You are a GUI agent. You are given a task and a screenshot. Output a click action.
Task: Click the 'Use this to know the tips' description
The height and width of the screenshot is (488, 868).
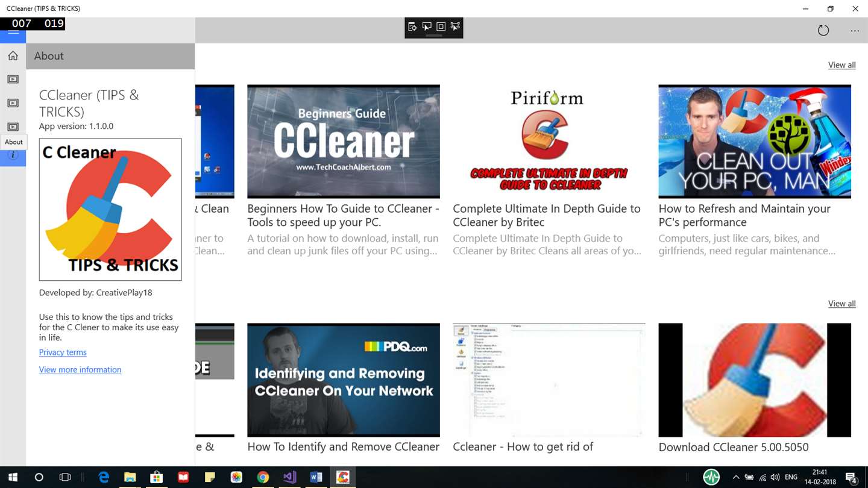pyautogui.click(x=108, y=327)
